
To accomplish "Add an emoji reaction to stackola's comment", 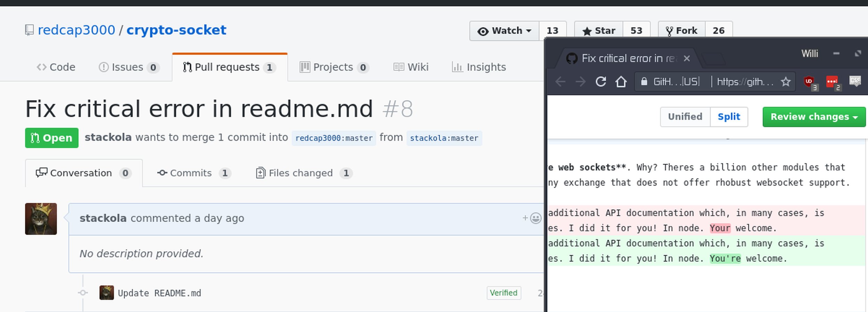I will tap(532, 218).
